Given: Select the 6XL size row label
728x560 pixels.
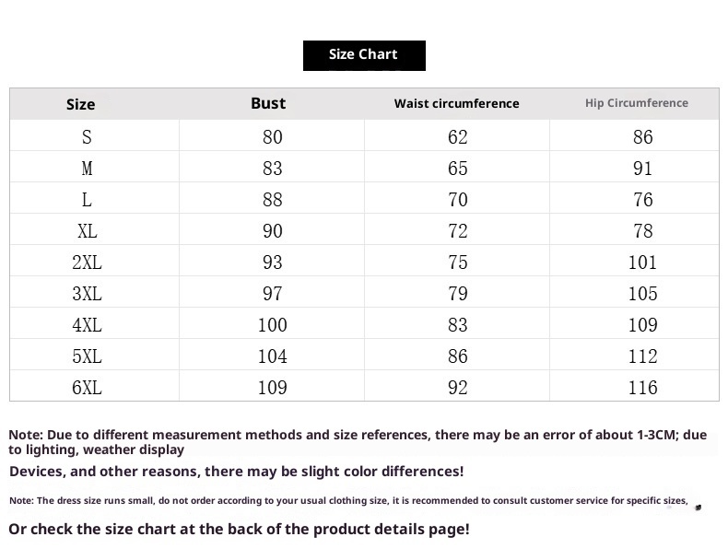Looking at the screenshot, I should tap(87, 388).
